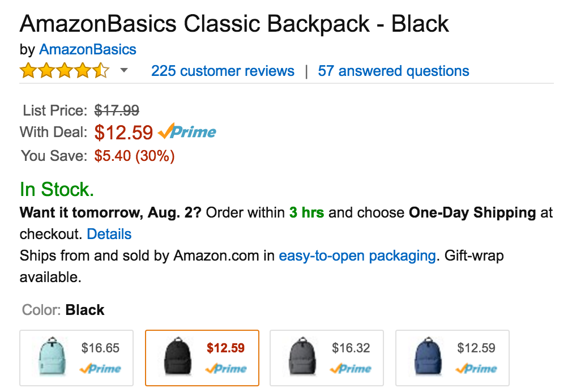Image resolution: width=572 pixels, height=392 pixels.
Task: Select the gray backpack color option
Action: click(326, 357)
